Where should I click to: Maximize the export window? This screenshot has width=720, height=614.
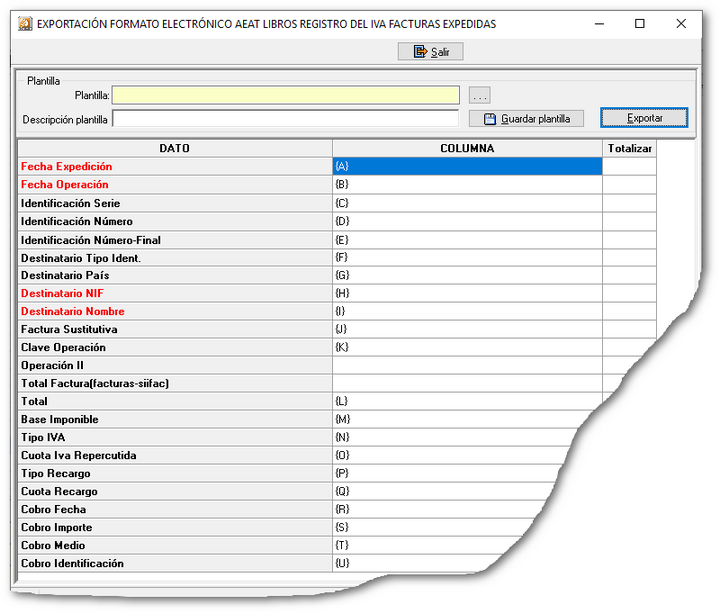click(x=640, y=23)
